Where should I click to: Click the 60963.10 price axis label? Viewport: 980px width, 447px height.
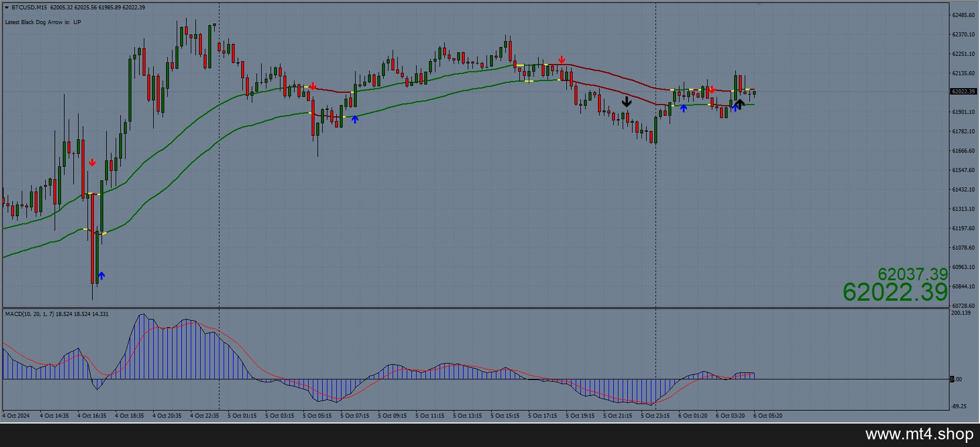point(964,267)
